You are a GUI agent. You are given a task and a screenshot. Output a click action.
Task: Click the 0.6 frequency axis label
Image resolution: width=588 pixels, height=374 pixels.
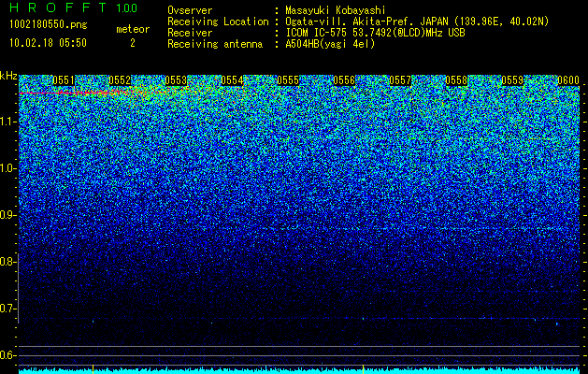point(8,355)
